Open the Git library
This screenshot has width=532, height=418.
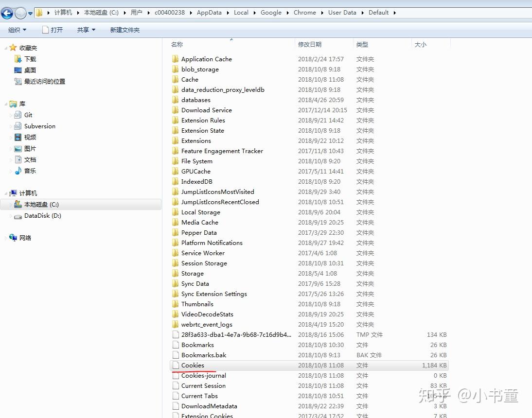[28, 115]
